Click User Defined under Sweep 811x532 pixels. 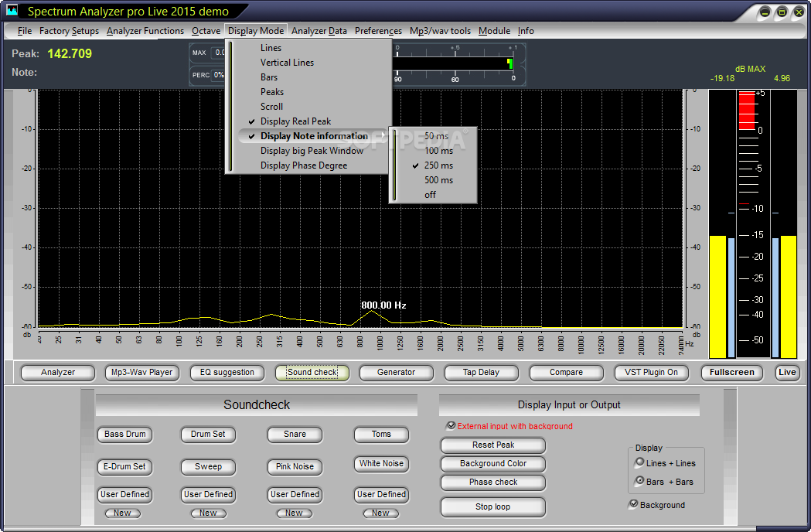(x=208, y=494)
